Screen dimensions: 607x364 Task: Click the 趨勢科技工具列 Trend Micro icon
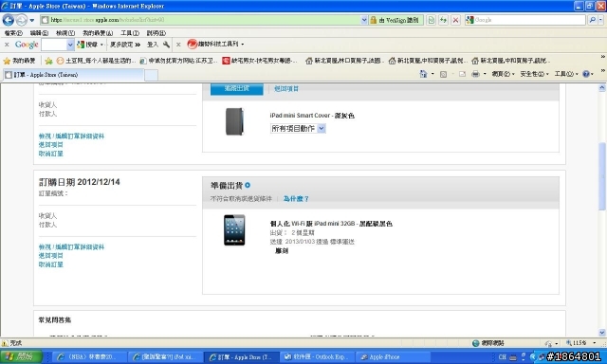coord(193,45)
